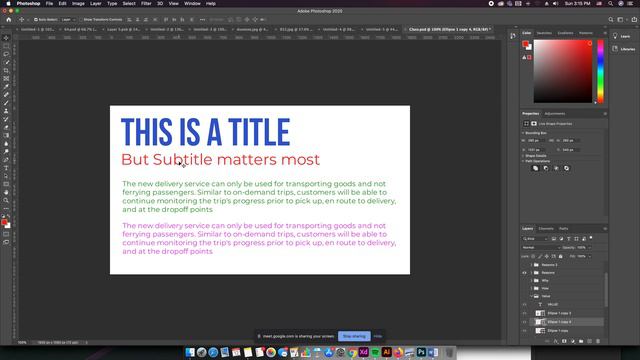Open the Image menu
Screen dimensions: 640x360
78,4
